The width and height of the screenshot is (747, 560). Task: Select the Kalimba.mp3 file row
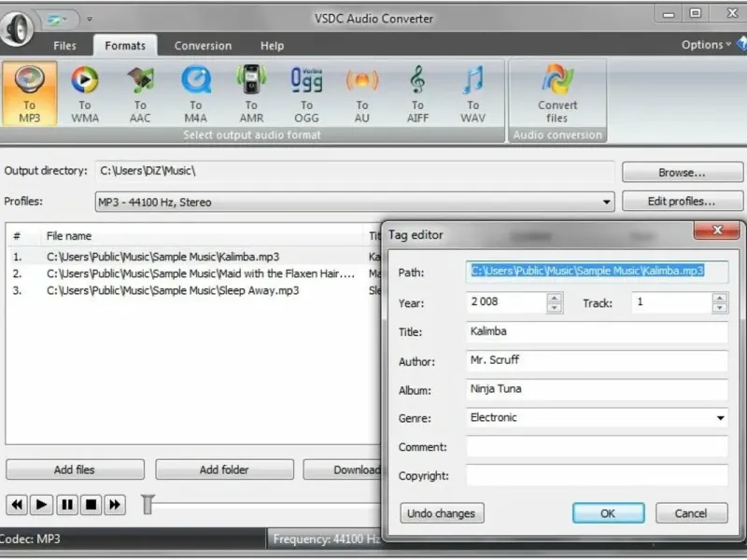coord(194,257)
